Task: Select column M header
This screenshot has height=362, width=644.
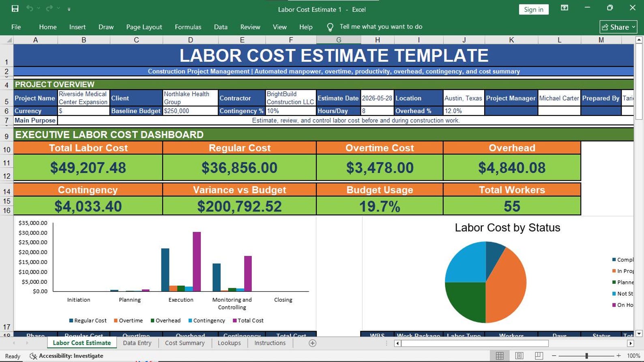Action: pyautogui.click(x=601, y=40)
